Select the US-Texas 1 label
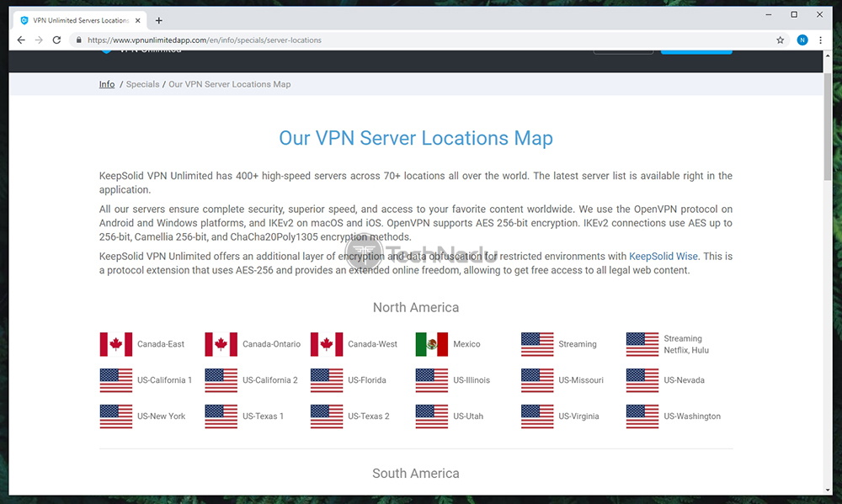 click(263, 416)
